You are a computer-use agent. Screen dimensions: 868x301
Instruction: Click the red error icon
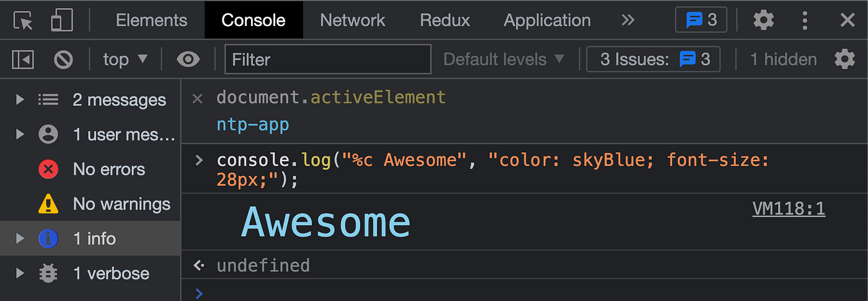point(48,169)
